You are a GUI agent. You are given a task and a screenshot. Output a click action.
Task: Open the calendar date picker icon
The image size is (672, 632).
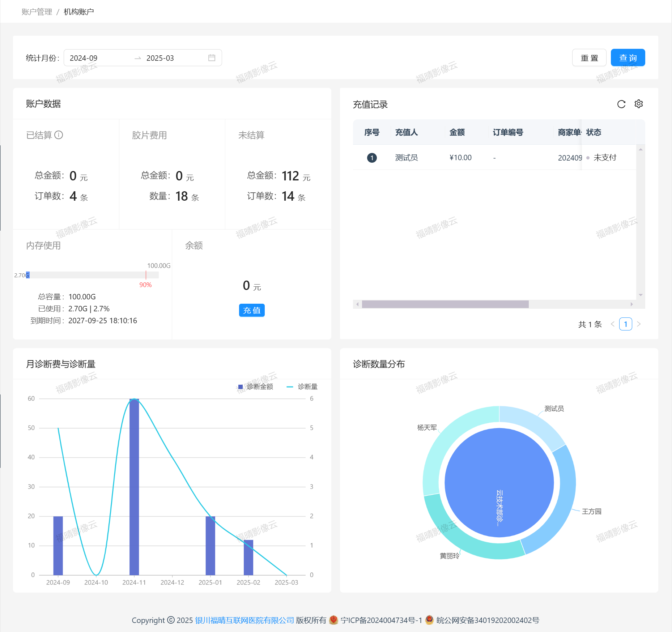(x=212, y=58)
